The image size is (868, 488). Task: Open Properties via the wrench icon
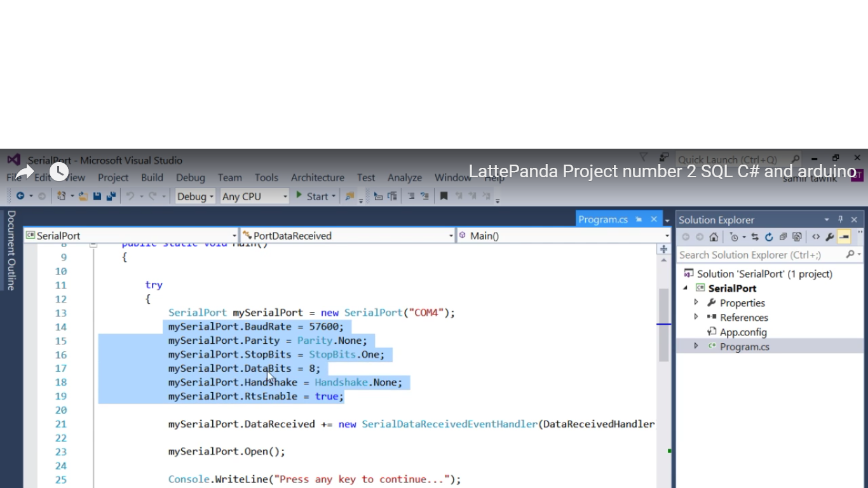point(830,236)
